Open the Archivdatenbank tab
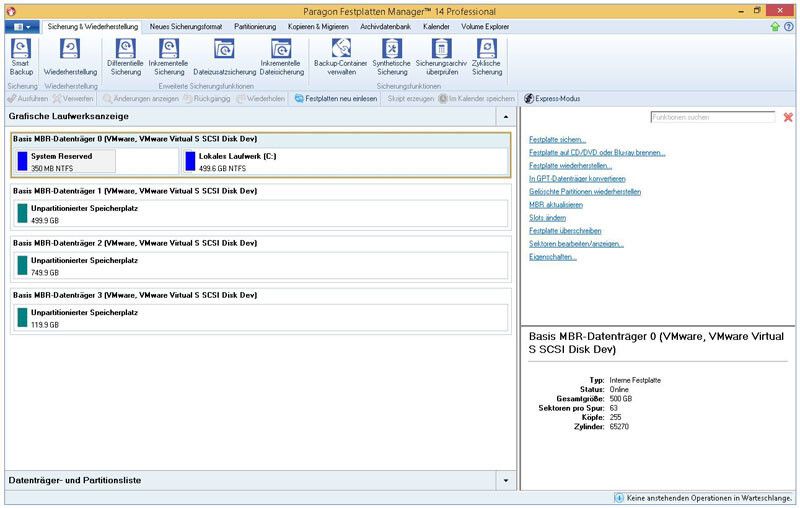This screenshot has width=800, height=508. 385,27
